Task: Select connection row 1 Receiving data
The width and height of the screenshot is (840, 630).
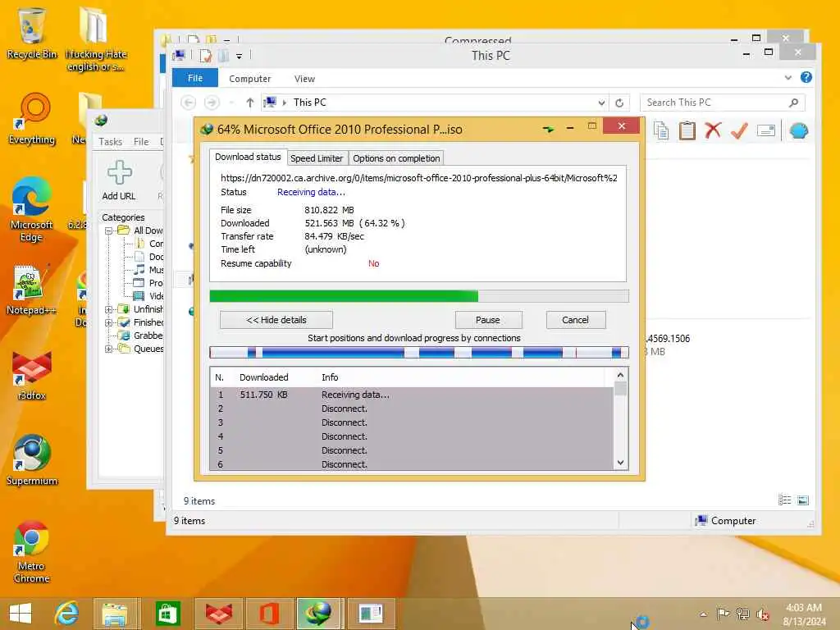Action: pos(412,395)
